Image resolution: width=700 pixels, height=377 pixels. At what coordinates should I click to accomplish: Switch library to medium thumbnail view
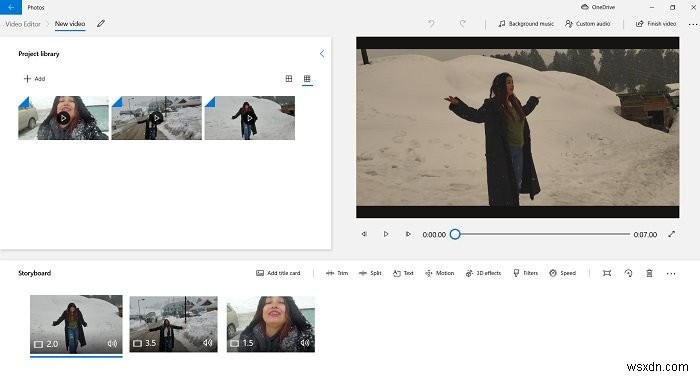tap(289, 79)
